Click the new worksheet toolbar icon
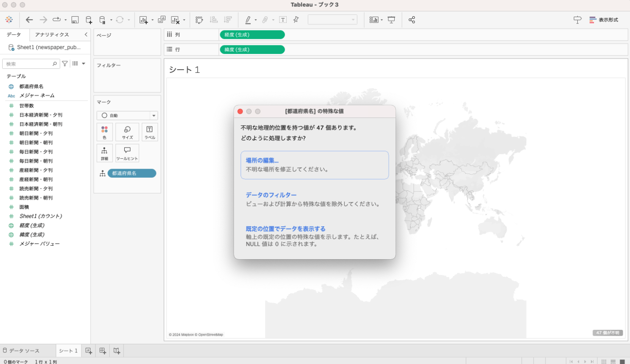 (x=144, y=20)
